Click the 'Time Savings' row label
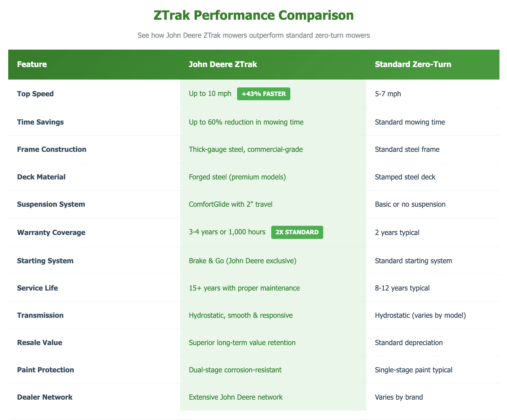 pos(40,122)
